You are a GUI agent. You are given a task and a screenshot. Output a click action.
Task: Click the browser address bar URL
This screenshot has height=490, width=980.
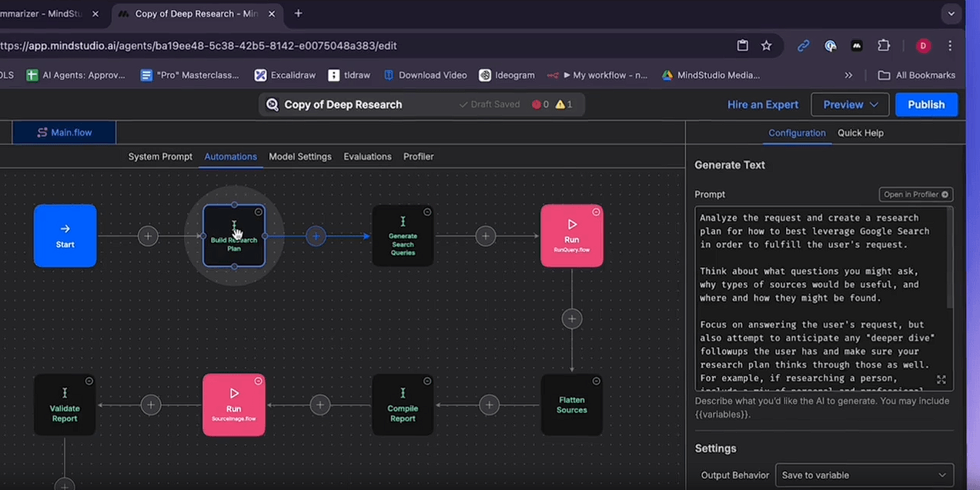click(199, 45)
